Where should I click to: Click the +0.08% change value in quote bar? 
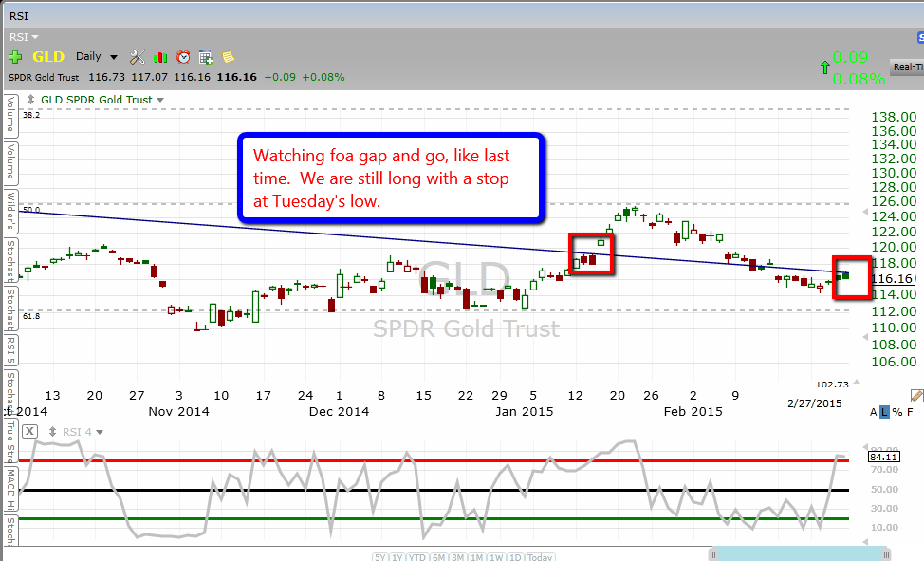click(323, 77)
